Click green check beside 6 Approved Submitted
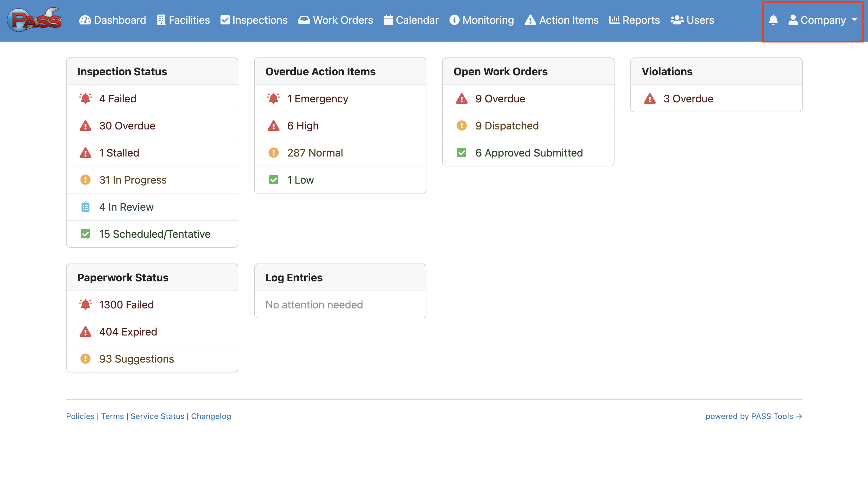The width and height of the screenshot is (868, 494). click(x=461, y=153)
